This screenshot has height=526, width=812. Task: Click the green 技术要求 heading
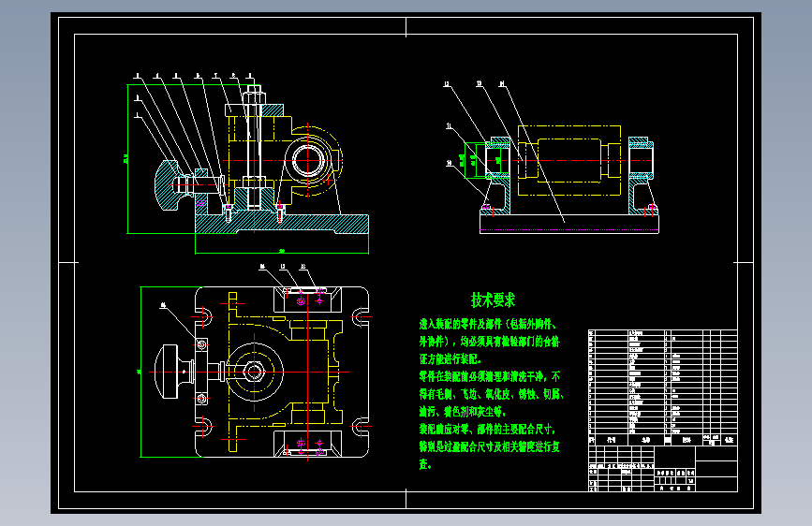click(x=493, y=300)
